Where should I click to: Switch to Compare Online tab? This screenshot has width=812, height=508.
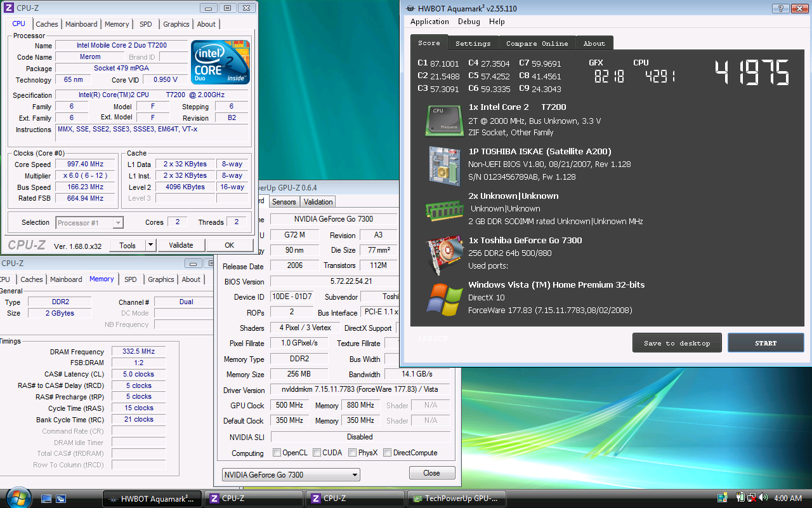(x=537, y=43)
